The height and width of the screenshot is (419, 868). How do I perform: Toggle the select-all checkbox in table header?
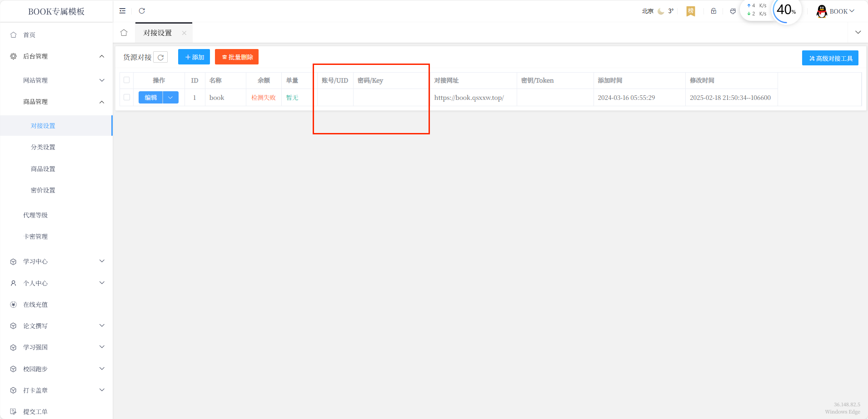(127, 80)
